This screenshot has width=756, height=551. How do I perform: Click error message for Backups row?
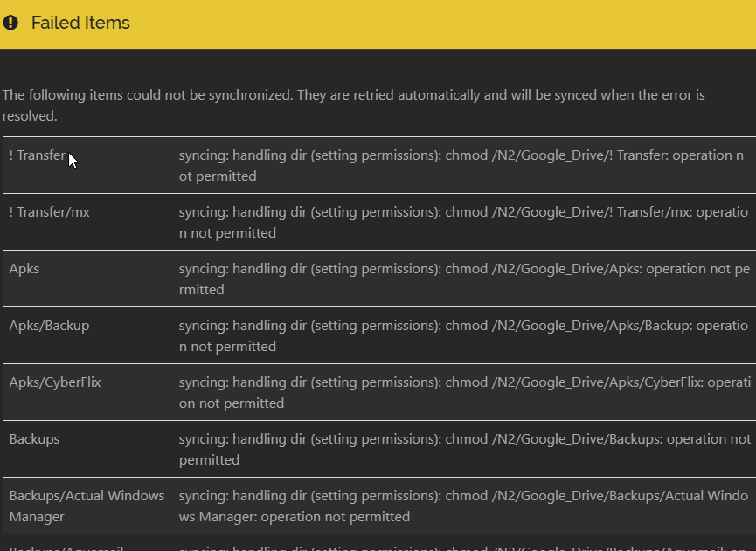coord(465,450)
